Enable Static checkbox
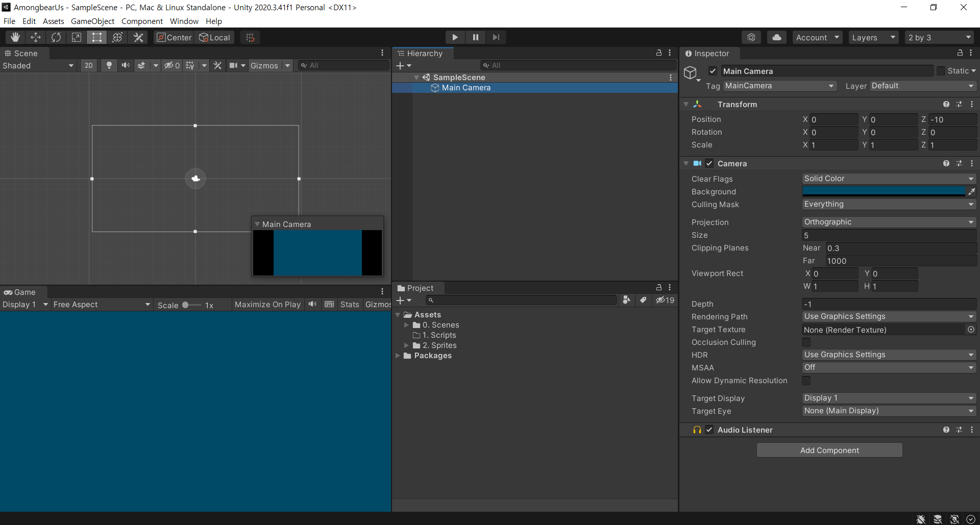980x525 pixels. 941,71
